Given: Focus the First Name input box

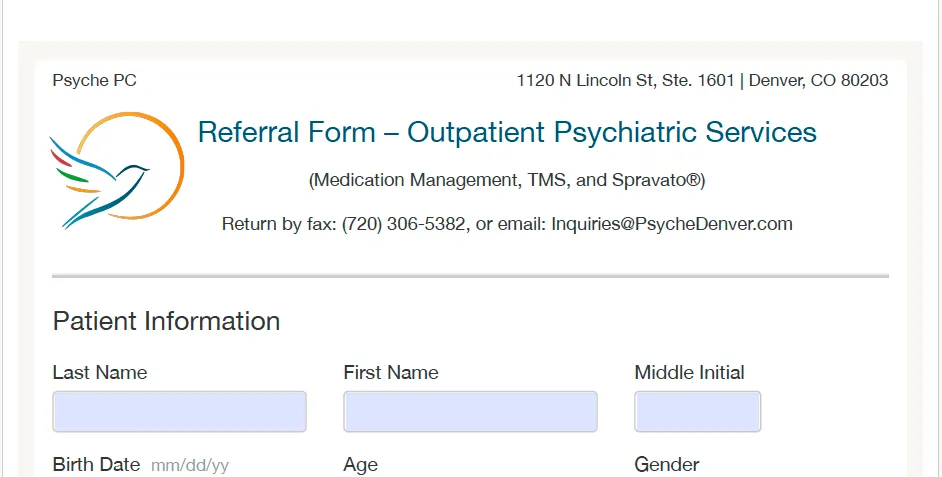Looking at the screenshot, I should (x=470, y=412).
